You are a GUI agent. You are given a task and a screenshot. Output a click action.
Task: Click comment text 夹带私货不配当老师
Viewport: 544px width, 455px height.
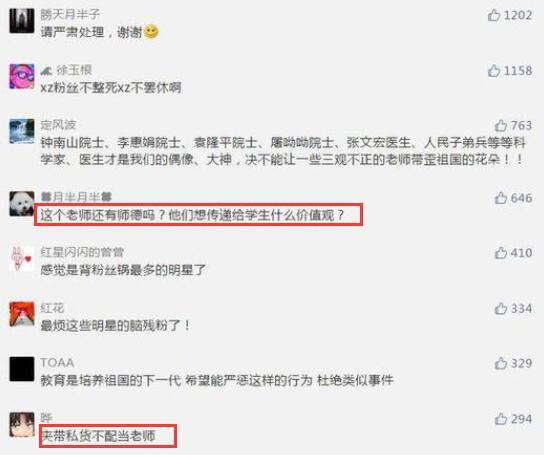98,436
